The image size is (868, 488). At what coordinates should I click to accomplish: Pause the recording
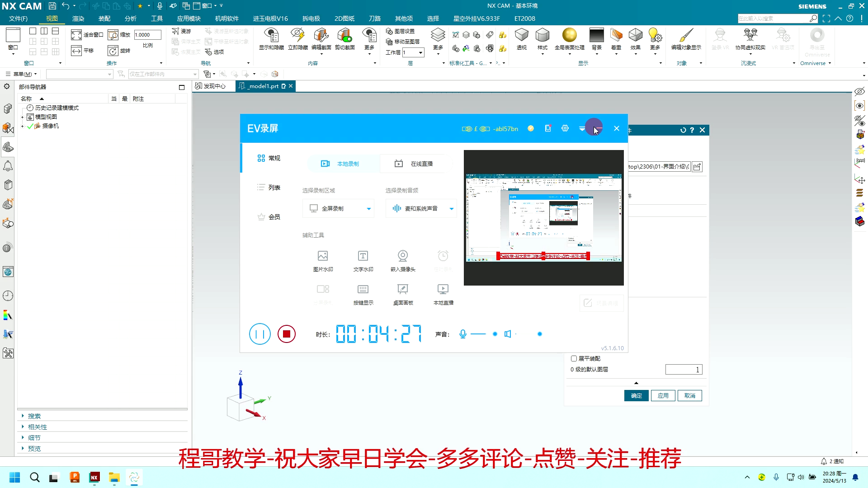[260, 334]
